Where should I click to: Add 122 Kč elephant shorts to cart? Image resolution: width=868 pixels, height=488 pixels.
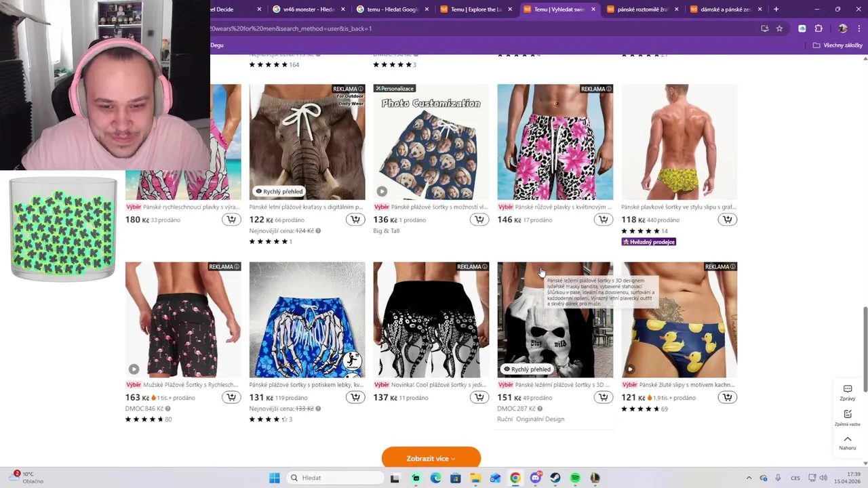click(x=355, y=220)
